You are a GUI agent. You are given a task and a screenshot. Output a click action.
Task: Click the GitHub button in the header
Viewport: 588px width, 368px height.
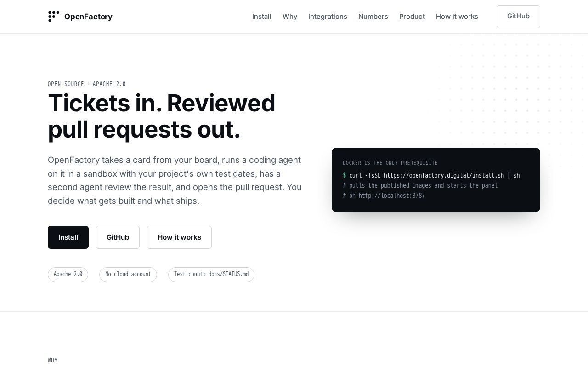point(518,17)
